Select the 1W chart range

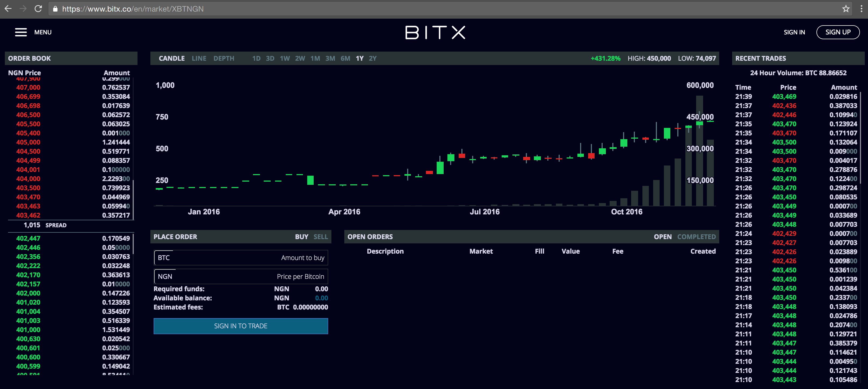tap(285, 58)
